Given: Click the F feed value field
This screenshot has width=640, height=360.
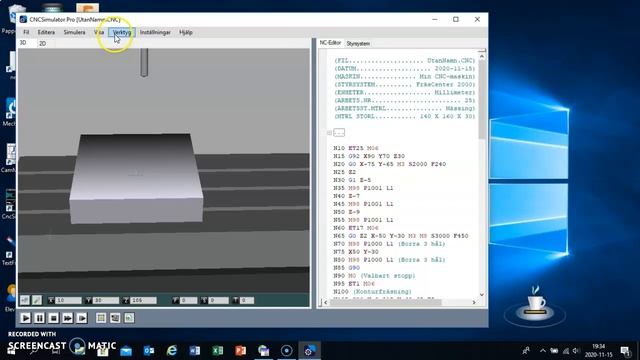Looking at the screenshot, I should point(188,300).
